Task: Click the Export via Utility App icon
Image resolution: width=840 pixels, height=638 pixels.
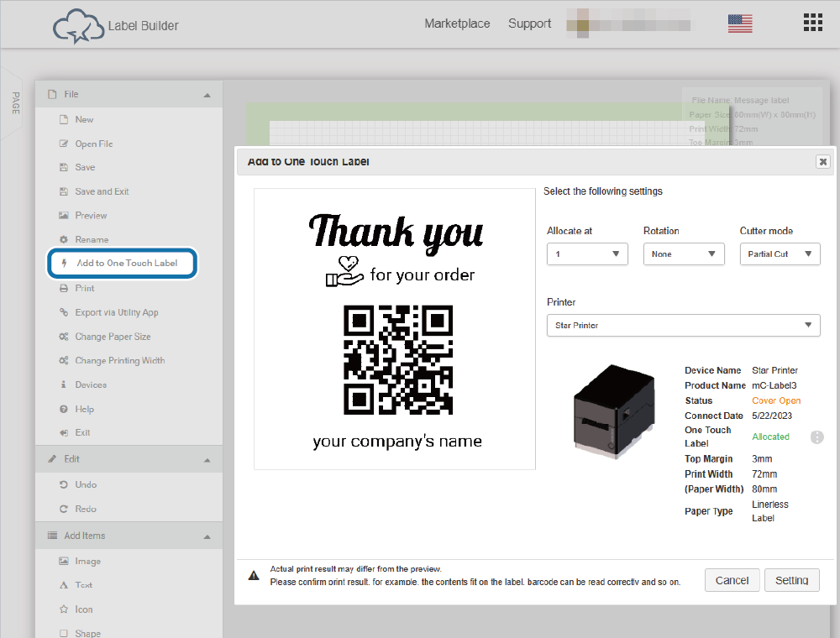Action: pyautogui.click(x=64, y=312)
